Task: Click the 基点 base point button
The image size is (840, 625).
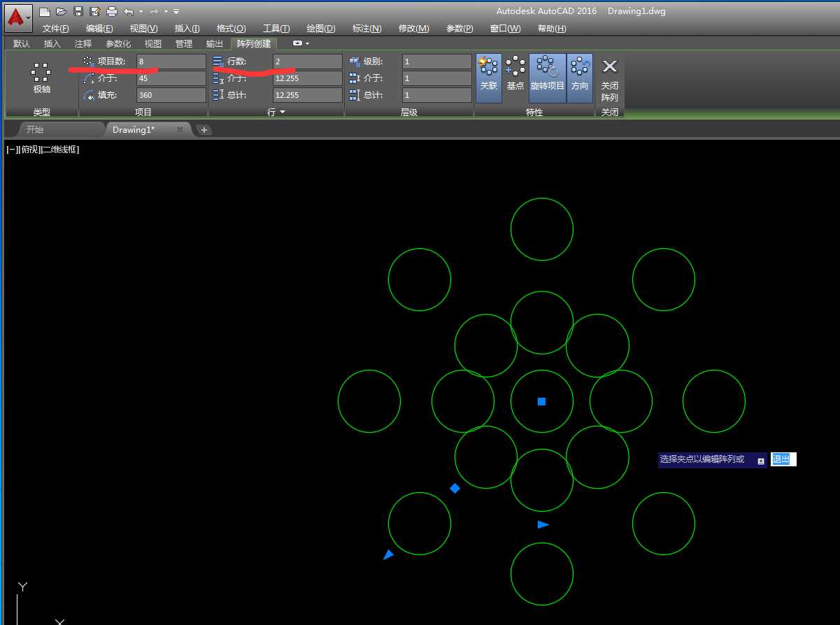Action: click(x=515, y=78)
